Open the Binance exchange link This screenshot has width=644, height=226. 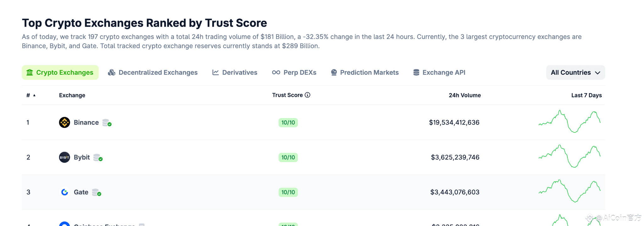[86, 122]
